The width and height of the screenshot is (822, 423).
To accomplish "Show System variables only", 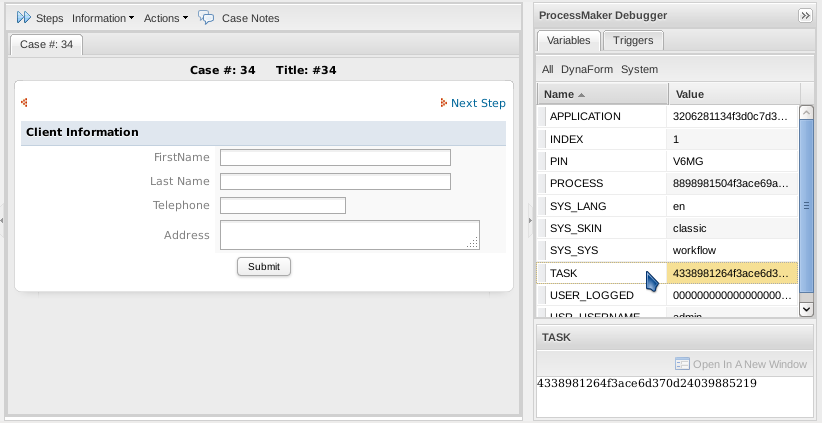I will (x=639, y=69).
